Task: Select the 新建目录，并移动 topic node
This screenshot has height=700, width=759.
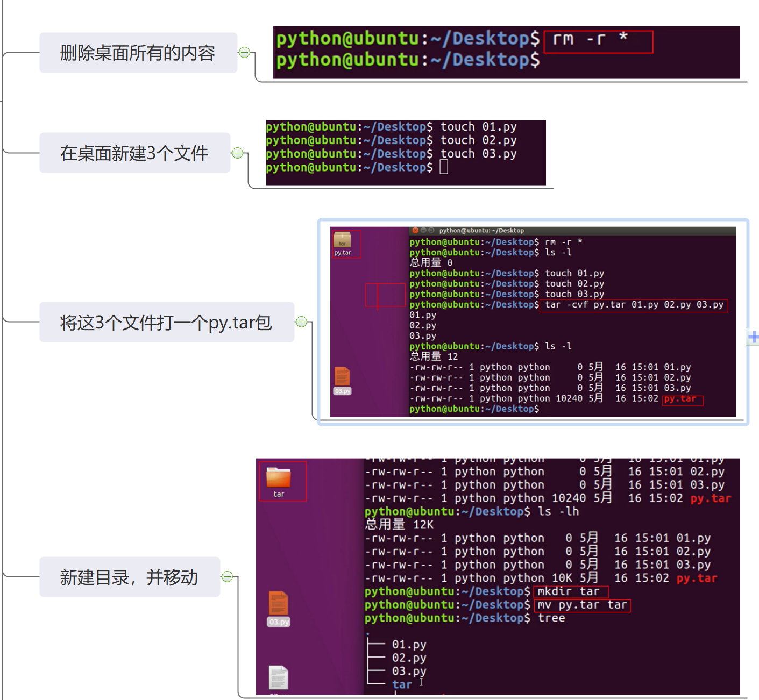Action: [129, 577]
